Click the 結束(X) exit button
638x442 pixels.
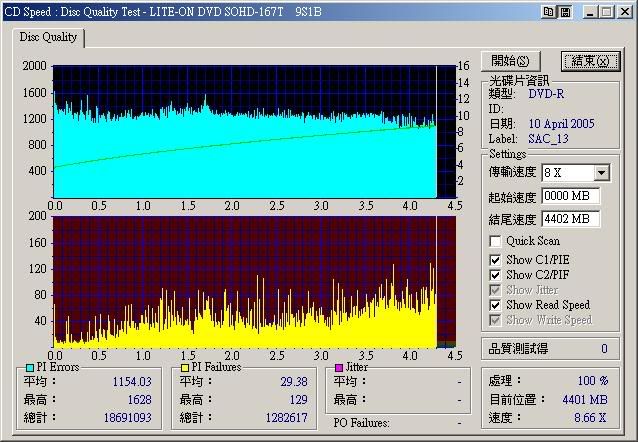pos(590,61)
